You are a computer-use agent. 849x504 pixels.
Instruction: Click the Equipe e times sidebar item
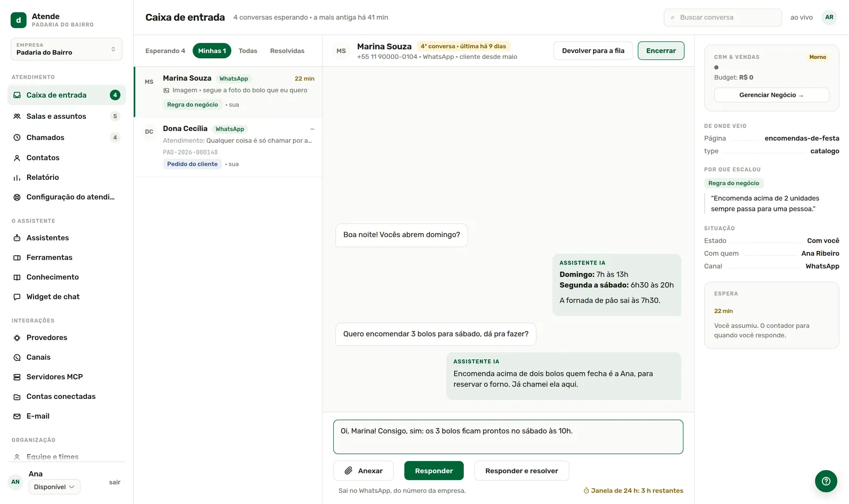click(x=66, y=457)
